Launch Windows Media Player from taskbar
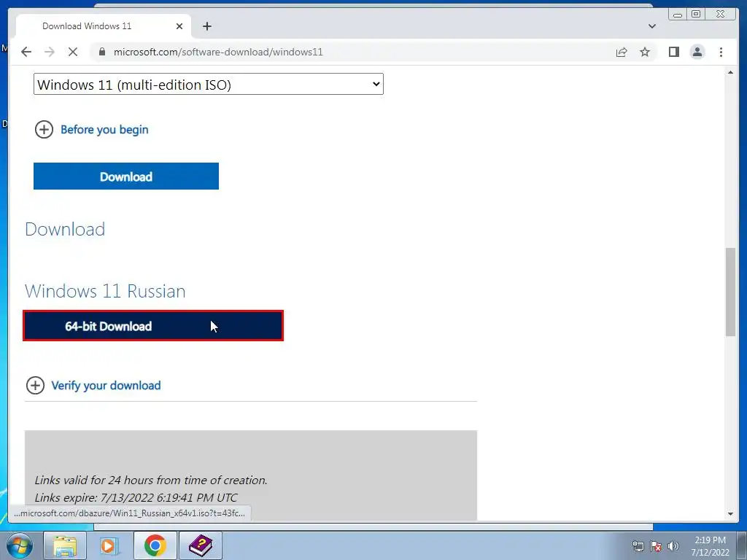Image resolution: width=747 pixels, height=560 pixels. 109,545
